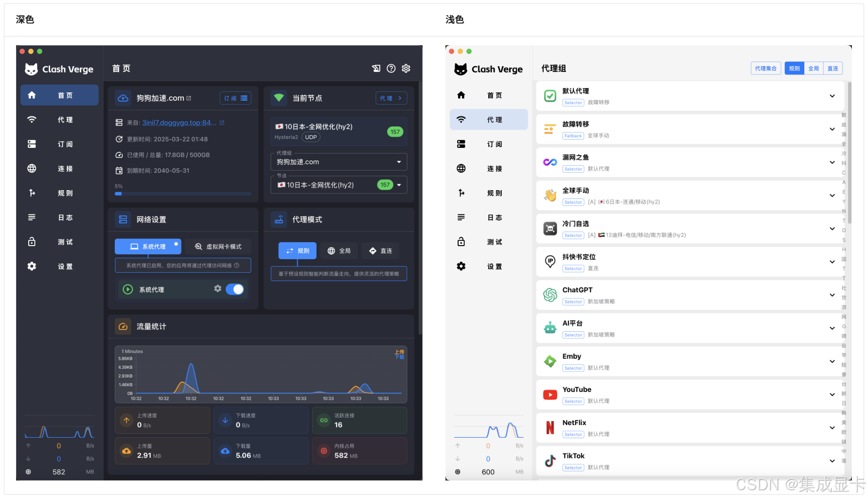The width and height of the screenshot is (868, 499).
Task: Open 日志 in the light sidebar
Action: (x=489, y=217)
